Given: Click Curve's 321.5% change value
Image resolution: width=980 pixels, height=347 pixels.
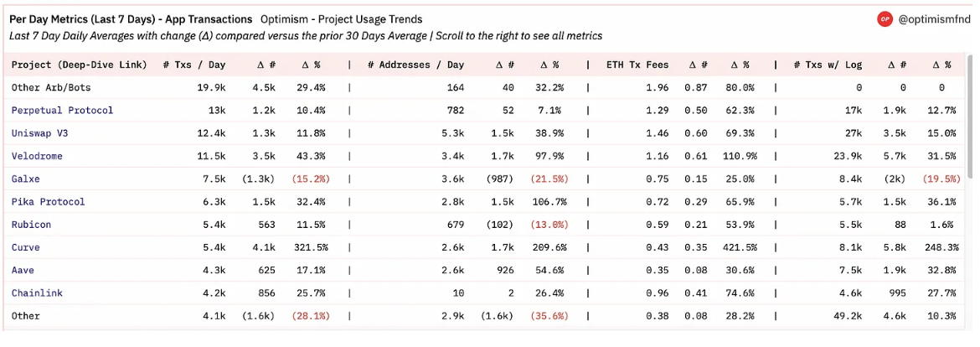Looking at the screenshot, I should 310,247.
